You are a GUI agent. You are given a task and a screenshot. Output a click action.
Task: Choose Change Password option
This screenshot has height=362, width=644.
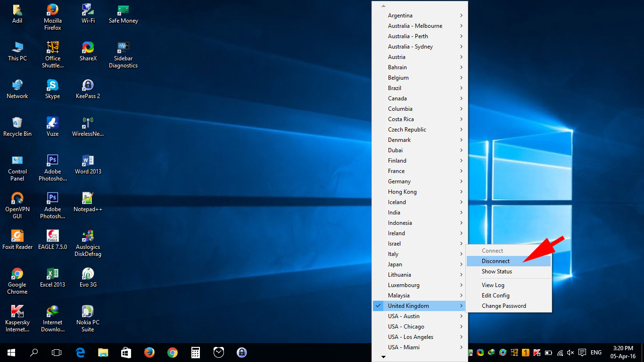pos(504,306)
